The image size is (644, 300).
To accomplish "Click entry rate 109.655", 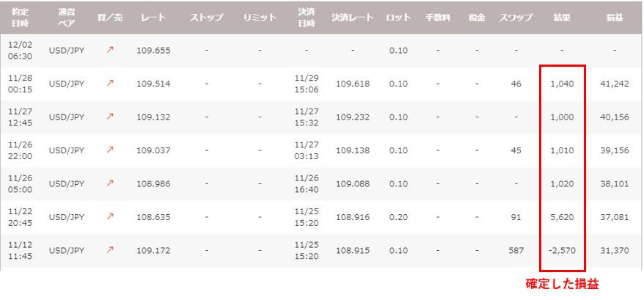I will pos(153,50).
